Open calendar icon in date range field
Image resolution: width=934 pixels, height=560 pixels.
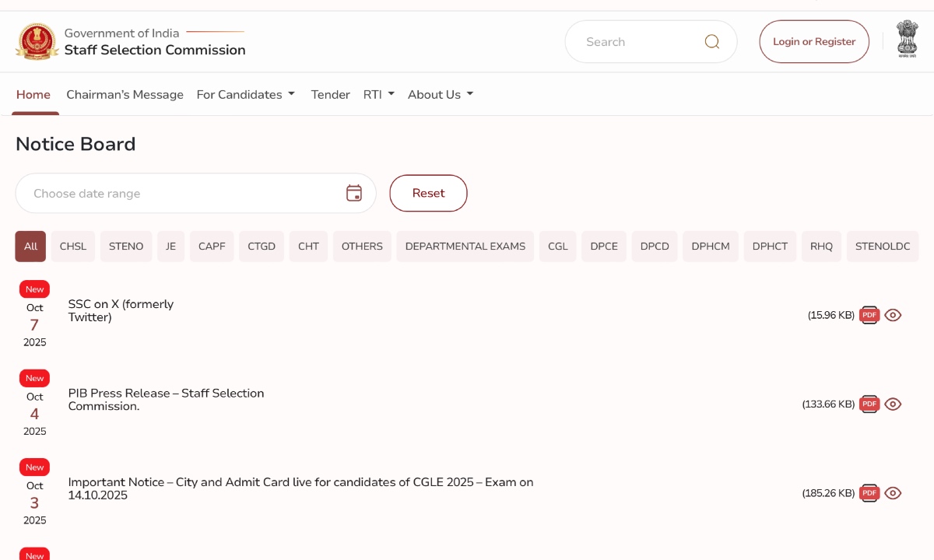tap(354, 194)
